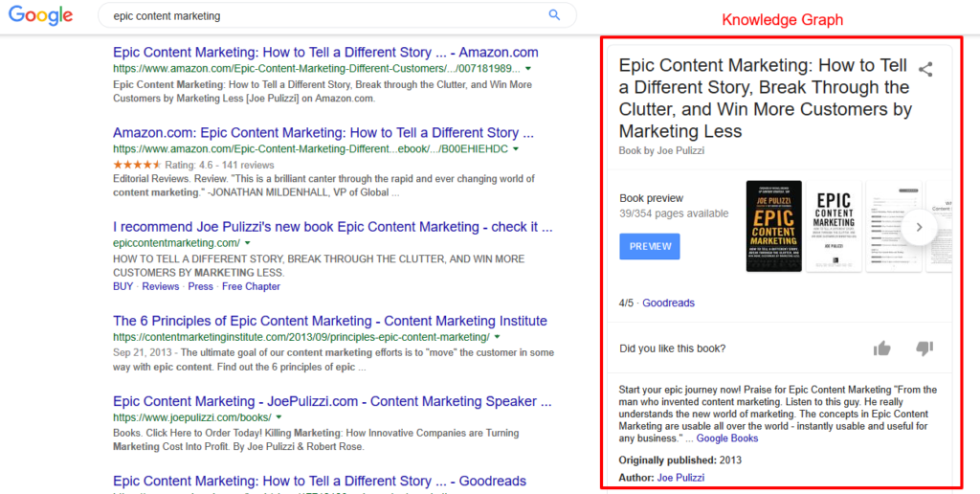Click the thumbs down icon
Viewport: 980px width, 494px height.
[924, 348]
